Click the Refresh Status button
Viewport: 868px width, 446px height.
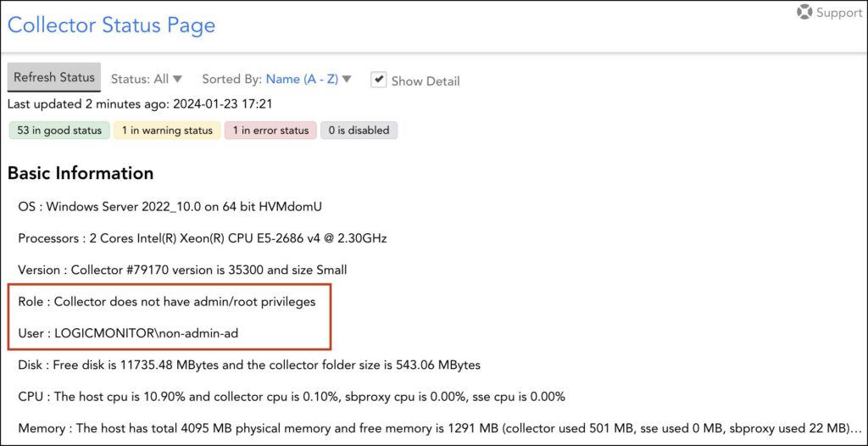coord(54,77)
